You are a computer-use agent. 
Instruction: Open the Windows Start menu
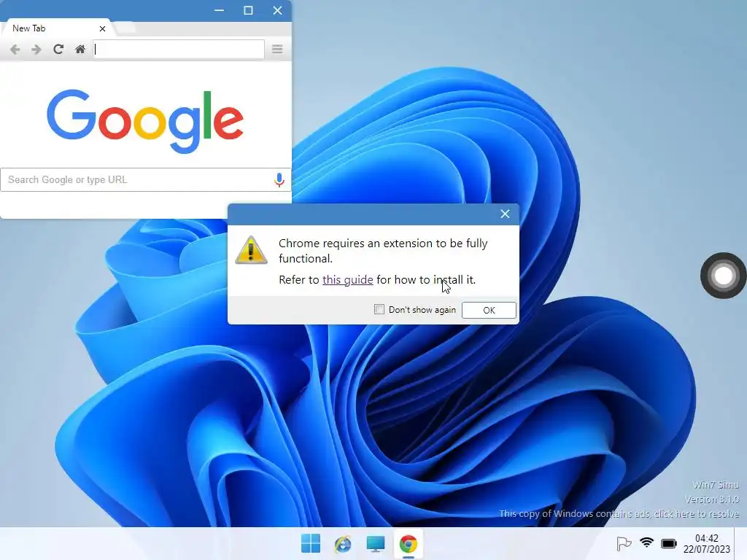pyautogui.click(x=311, y=543)
